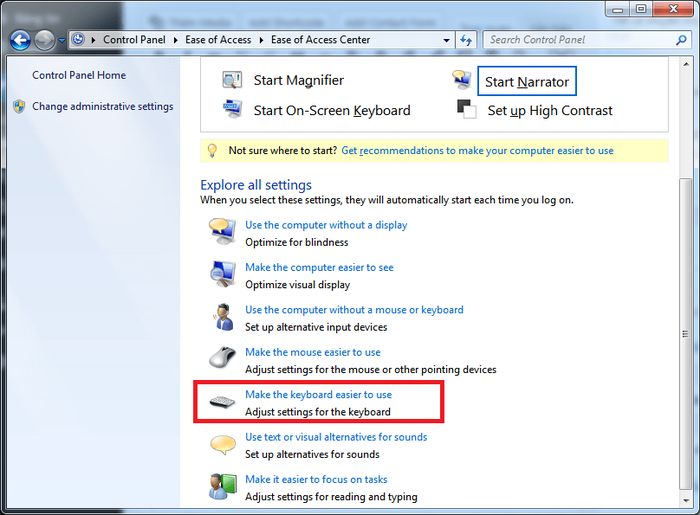This screenshot has height=515, width=700.
Task: Open the recent pages dropdown arrow
Action: point(62,41)
